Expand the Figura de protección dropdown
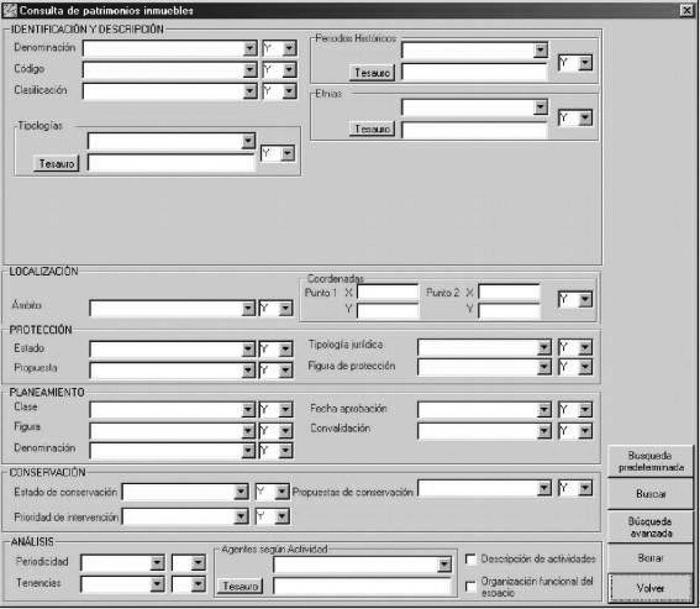 pos(544,367)
